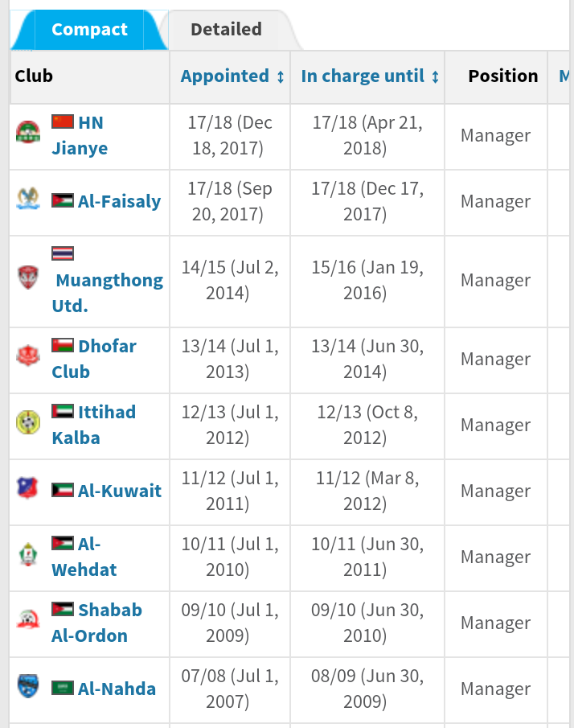Open the Al-Faisaly club link

click(119, 201)
